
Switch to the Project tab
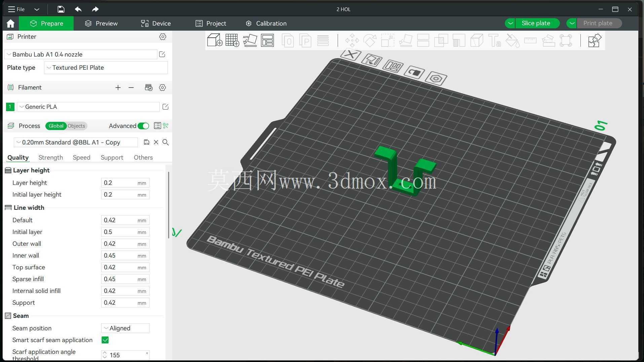pos(211,24)
